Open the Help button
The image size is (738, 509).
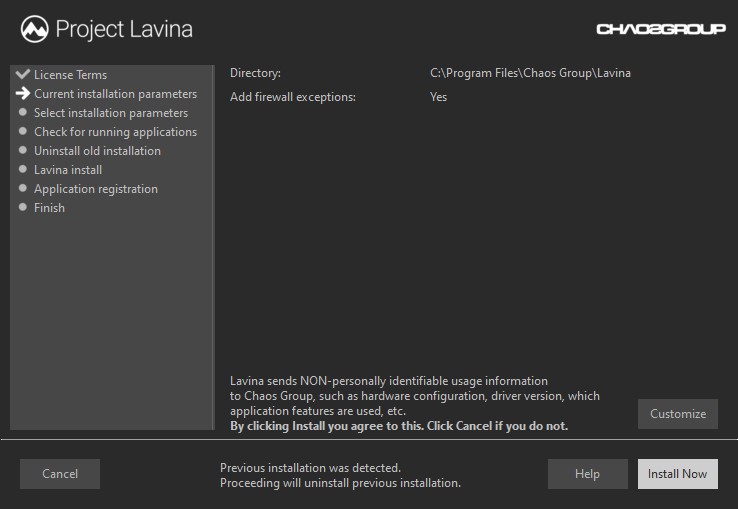587,474
